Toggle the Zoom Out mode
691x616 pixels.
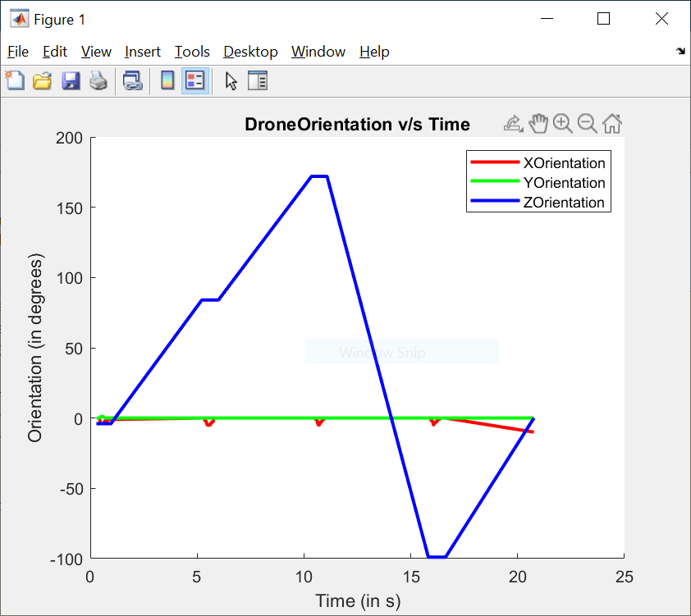pyautogui.click(x=587, y=123)
